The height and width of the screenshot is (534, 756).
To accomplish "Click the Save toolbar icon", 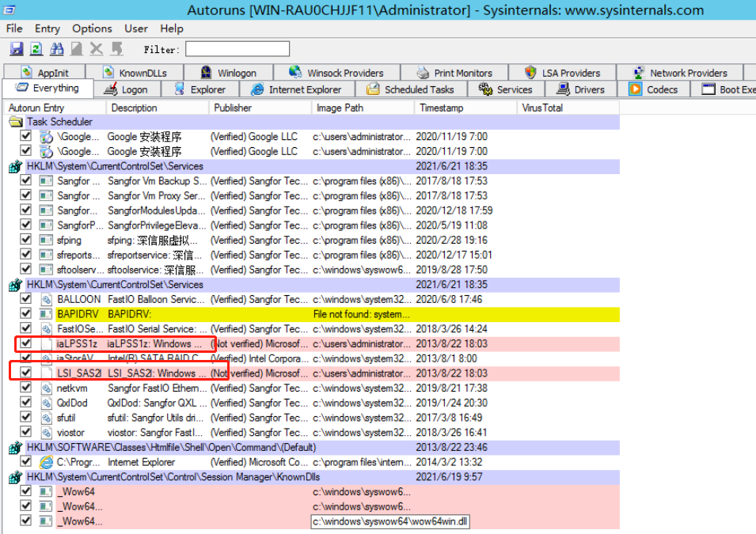I will tap(16, 49).
